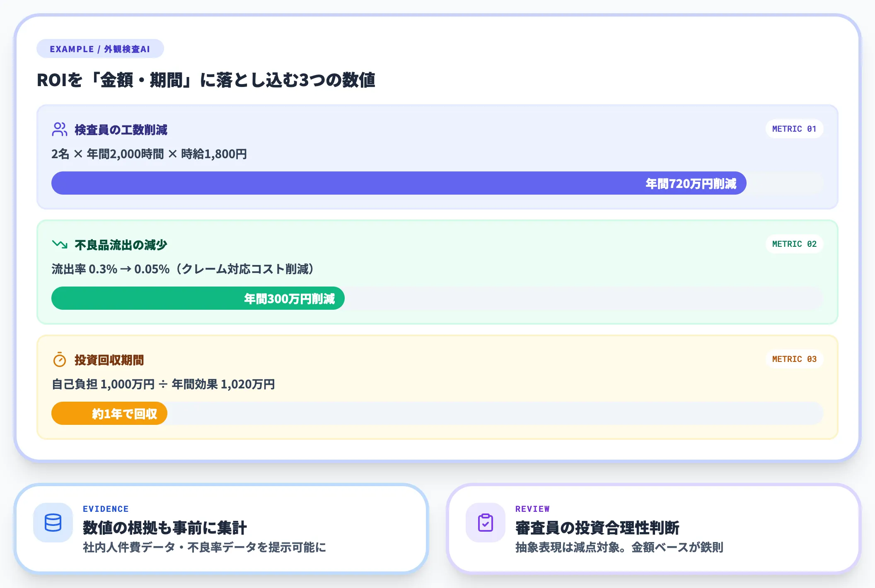Click the green 年間300万円削減 progress bar

197,298
